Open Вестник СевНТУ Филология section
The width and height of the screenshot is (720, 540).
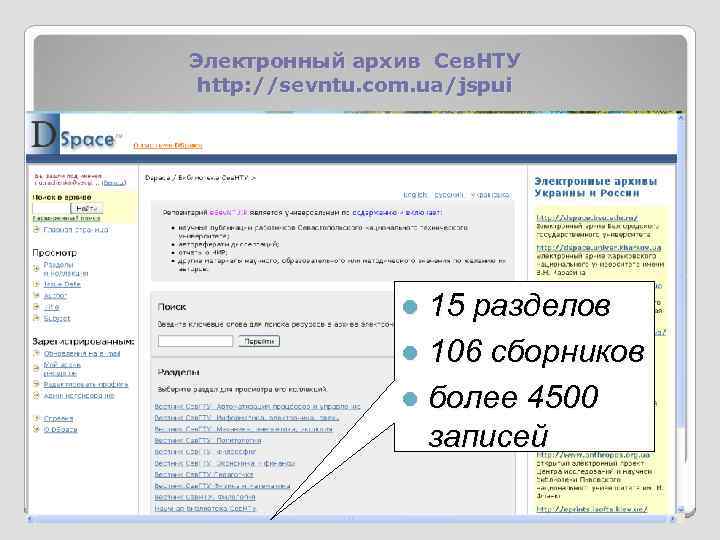pyautogui.click(x=205, y=497)
